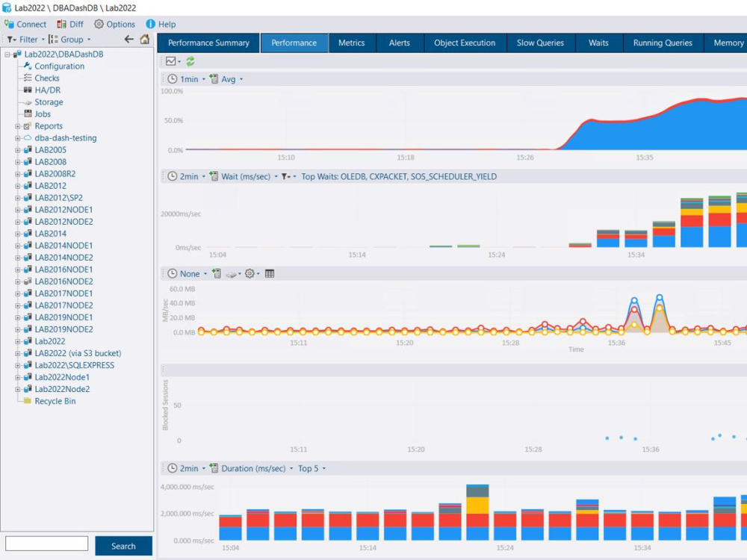
Task: Click the LAB2008 server icon
Action: coord(28,162)
